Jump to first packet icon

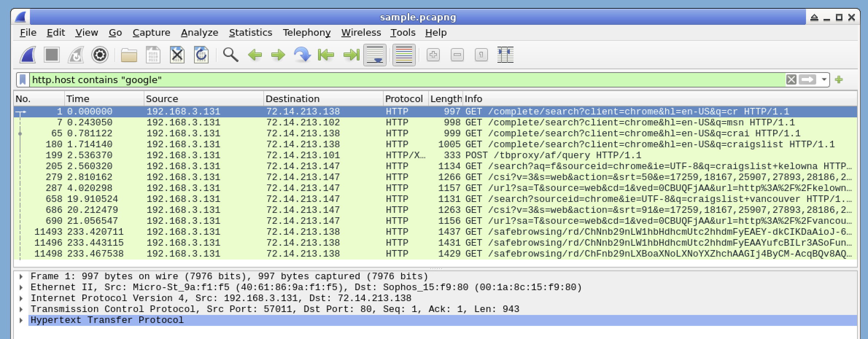click(326, 55)
